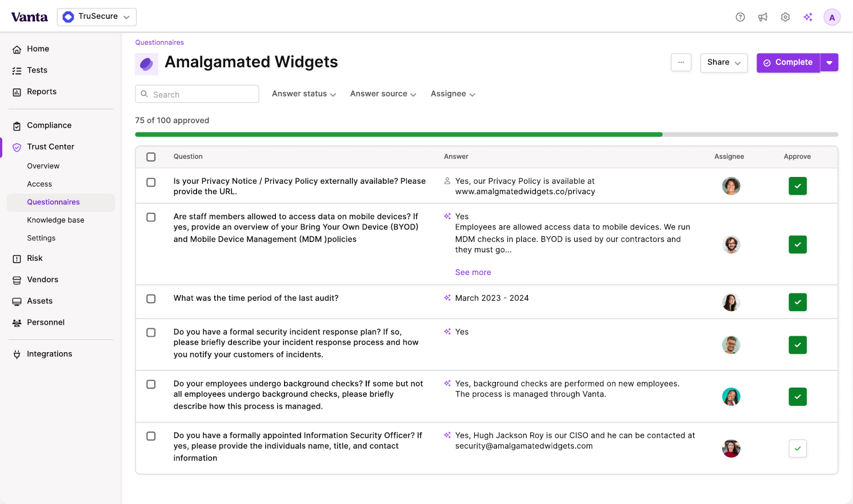
Task: Select the Privacy Notice question row checkbox
Action: click(151, 183)
